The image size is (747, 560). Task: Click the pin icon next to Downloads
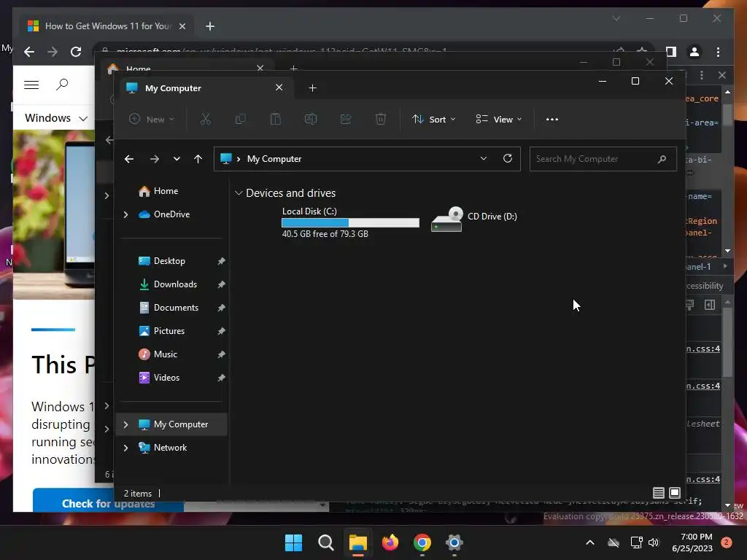pos(221,284)
